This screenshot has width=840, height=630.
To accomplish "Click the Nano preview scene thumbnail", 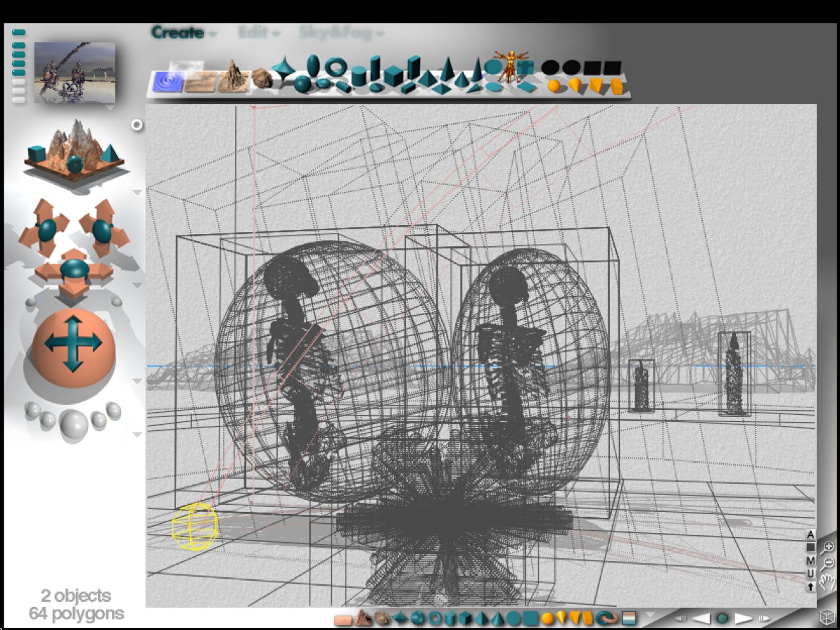I will (75, 72).
